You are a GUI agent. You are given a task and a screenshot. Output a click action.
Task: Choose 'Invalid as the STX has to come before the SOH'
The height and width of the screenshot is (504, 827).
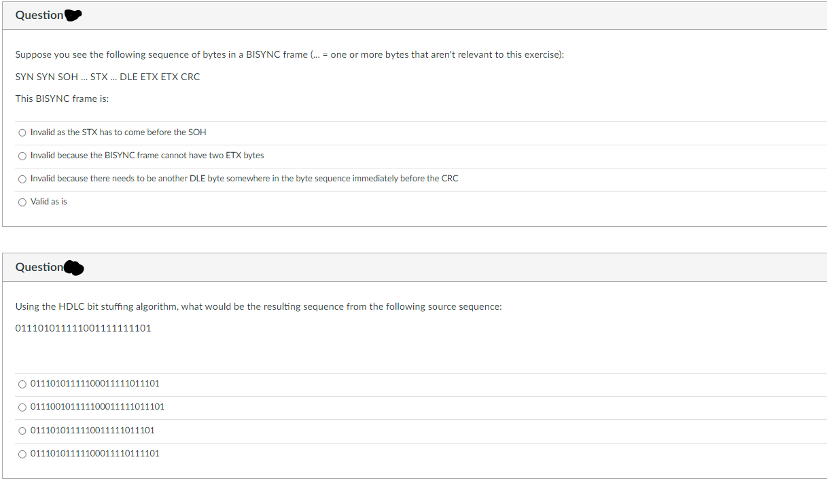[119, 132]
